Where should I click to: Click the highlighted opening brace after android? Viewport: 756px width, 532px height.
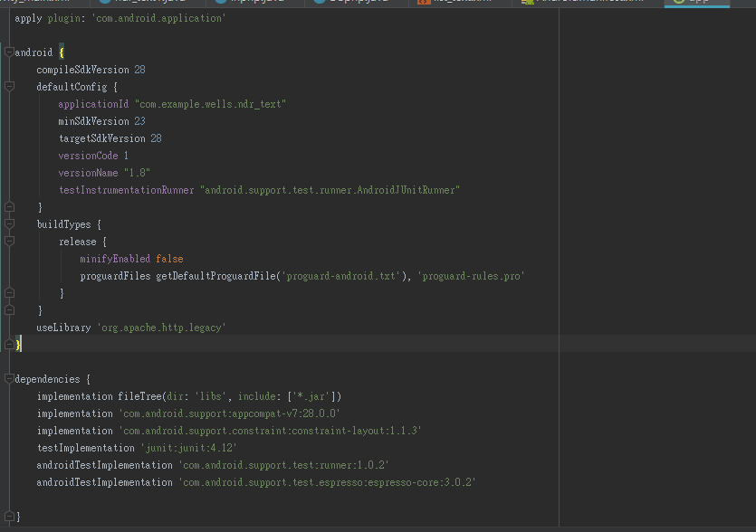(x=62, y=52)
